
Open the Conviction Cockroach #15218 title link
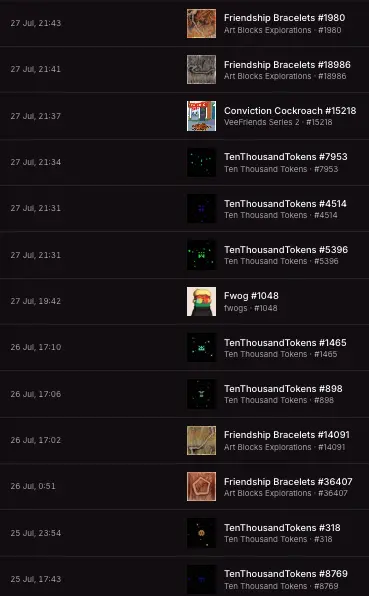(x=290, y=111)
